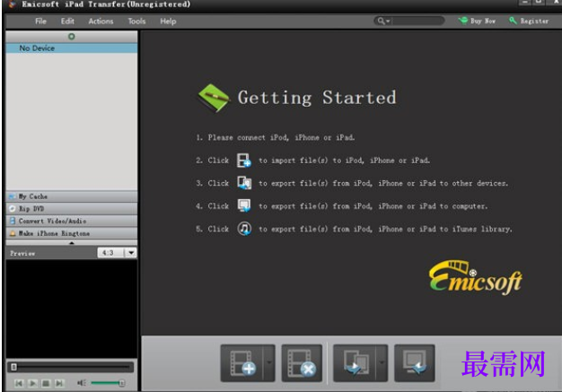Click the Convert Video/Audio icon
562x392 pixels.
coord(13,221)
